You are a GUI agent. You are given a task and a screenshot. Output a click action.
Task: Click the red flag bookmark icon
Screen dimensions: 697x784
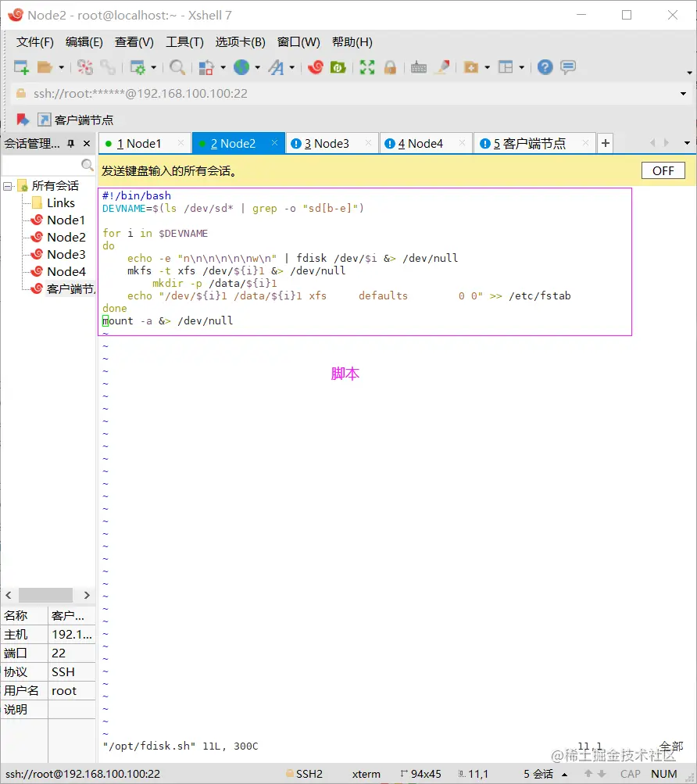pyautogui.click(x=22, y=120)
